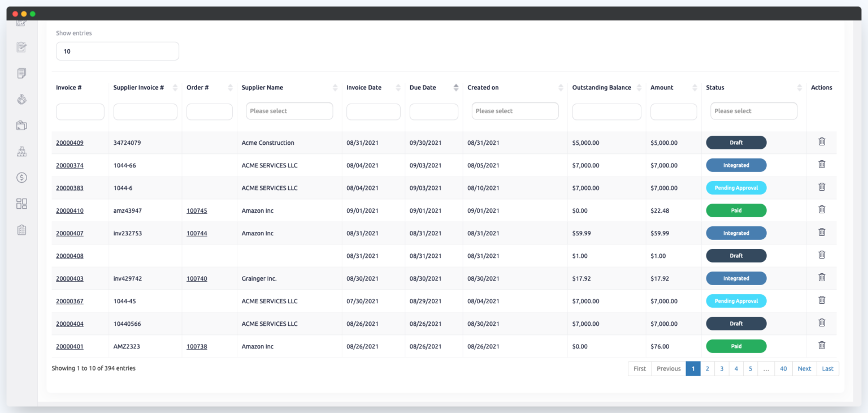Open order 100745 link
This screenshot has height=413, width=868.
(x=197, y=210)
